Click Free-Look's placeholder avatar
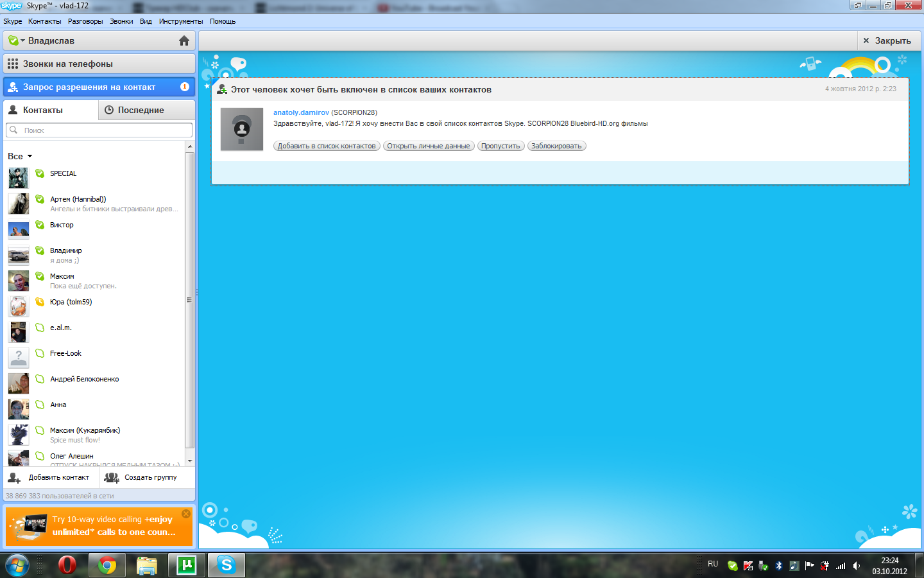924x578 pixels. point(19,358)
